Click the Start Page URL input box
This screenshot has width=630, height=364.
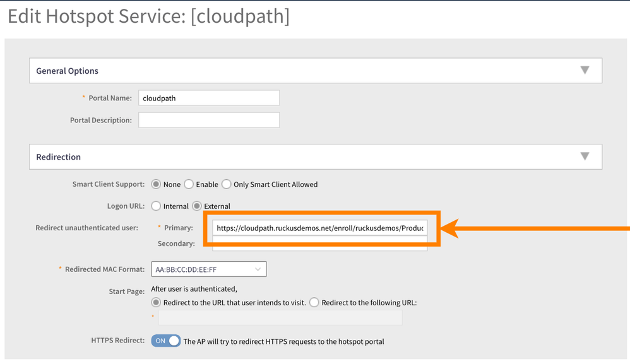tap(280, 317)
